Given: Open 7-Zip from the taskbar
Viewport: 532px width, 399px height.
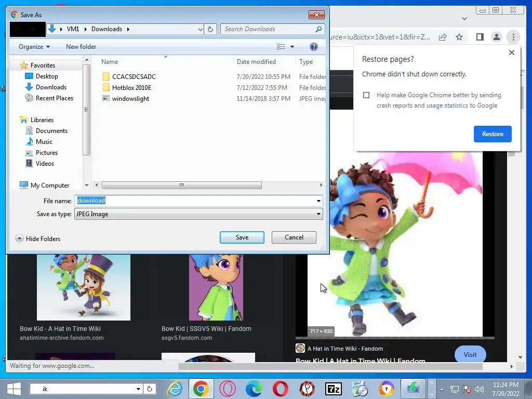Looking at the screenshot, I should 334,389.
